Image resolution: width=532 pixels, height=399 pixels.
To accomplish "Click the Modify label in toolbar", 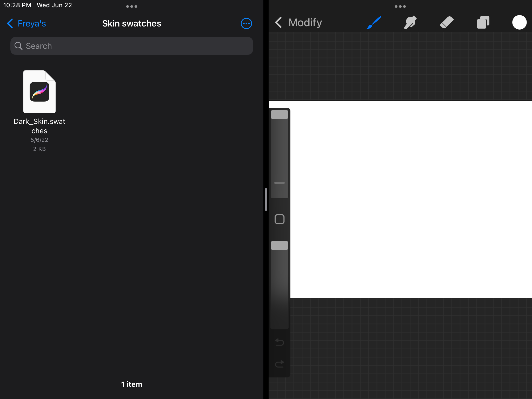I will [x=305, y=23].
